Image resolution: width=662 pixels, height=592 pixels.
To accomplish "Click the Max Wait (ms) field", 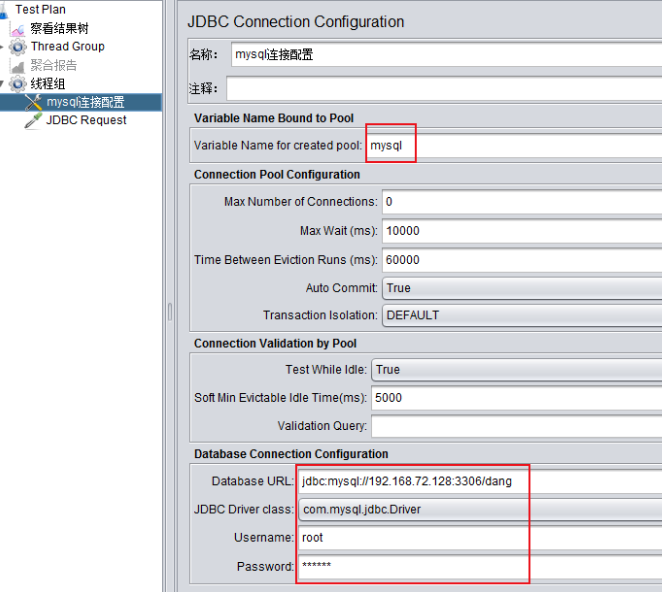I will [x=522, y=231].
